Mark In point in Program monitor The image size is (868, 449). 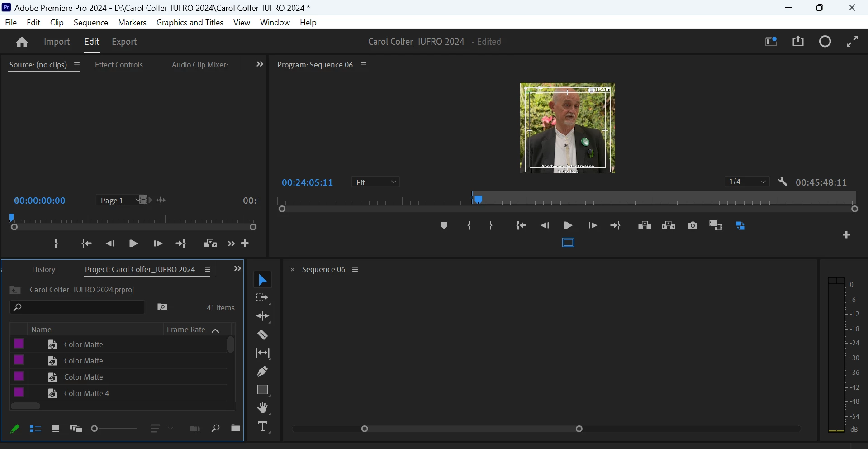[469, 225]
